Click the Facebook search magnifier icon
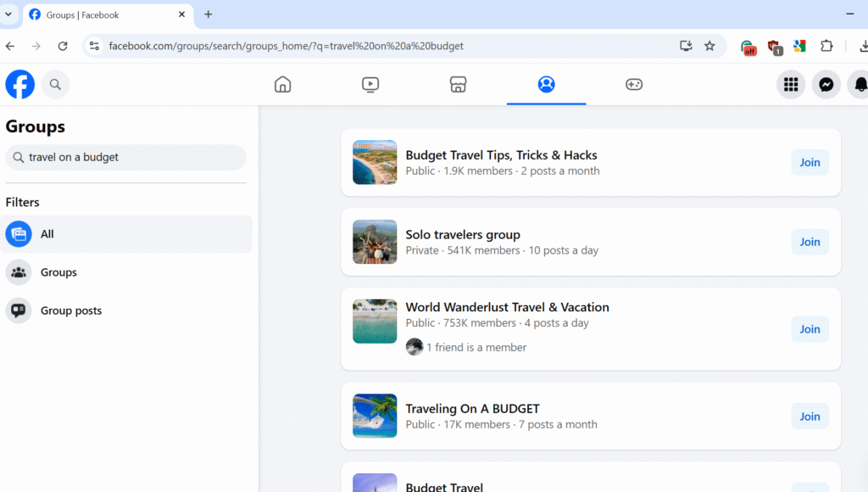 pyautogui.click(x=55, y=84)
